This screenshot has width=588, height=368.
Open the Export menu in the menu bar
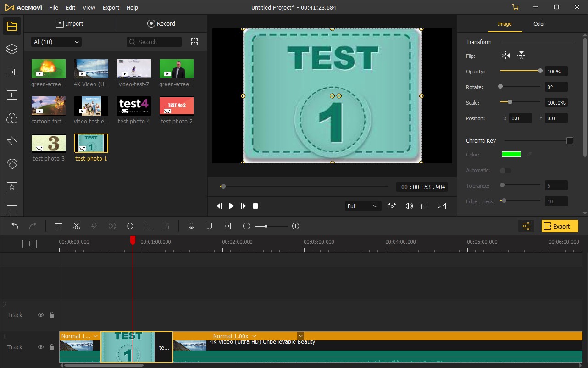tap(111, 8)
